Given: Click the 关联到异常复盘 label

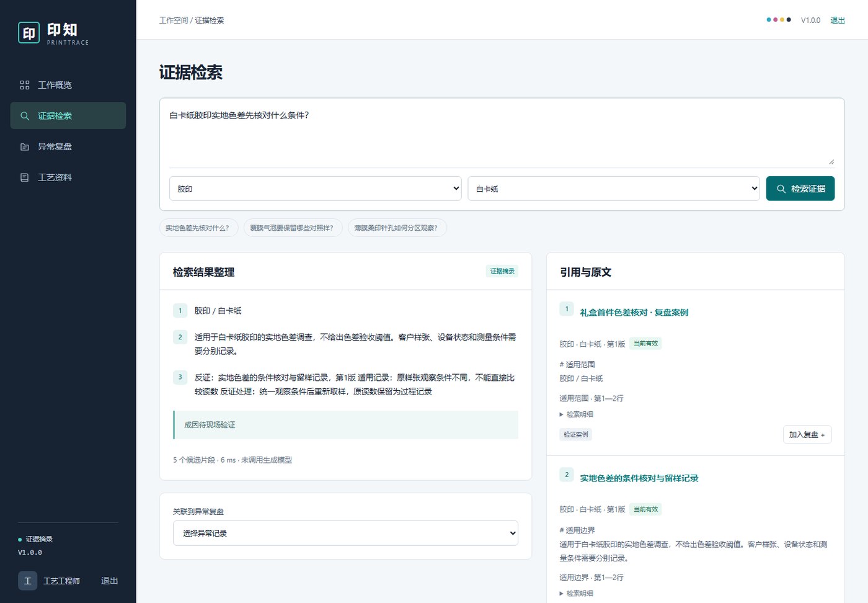Looking at the screenshot, I should [198, 512].
